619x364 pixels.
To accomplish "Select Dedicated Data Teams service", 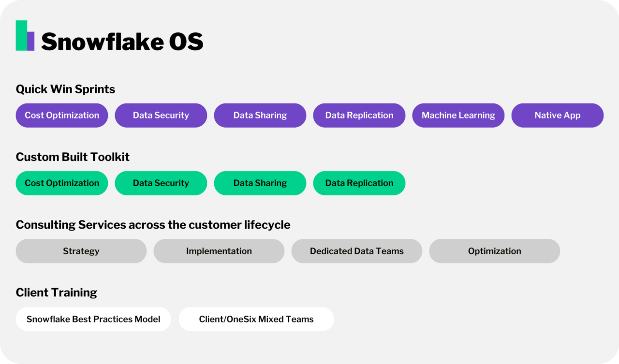I will [x=356, y=251].
